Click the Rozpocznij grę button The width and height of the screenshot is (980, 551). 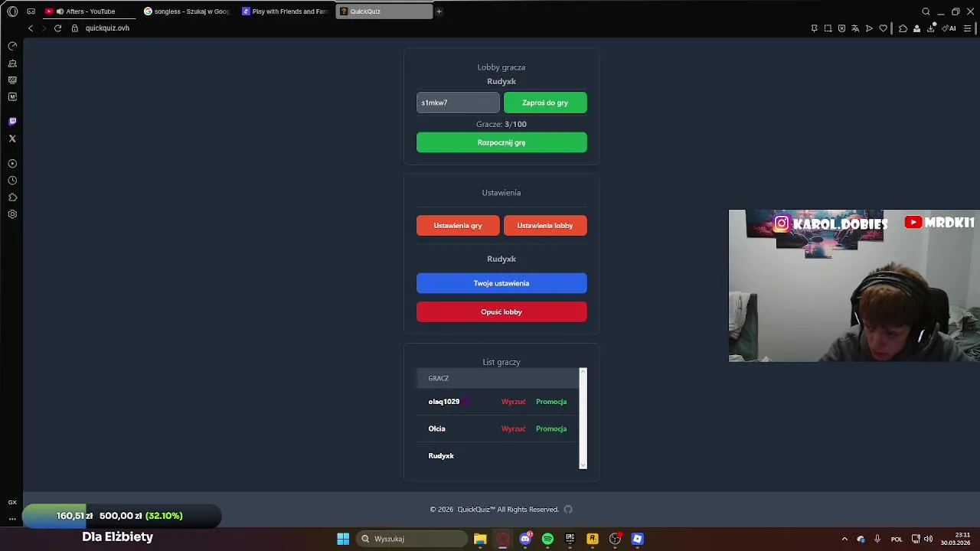pyautogui.click(x=501, y=142)
